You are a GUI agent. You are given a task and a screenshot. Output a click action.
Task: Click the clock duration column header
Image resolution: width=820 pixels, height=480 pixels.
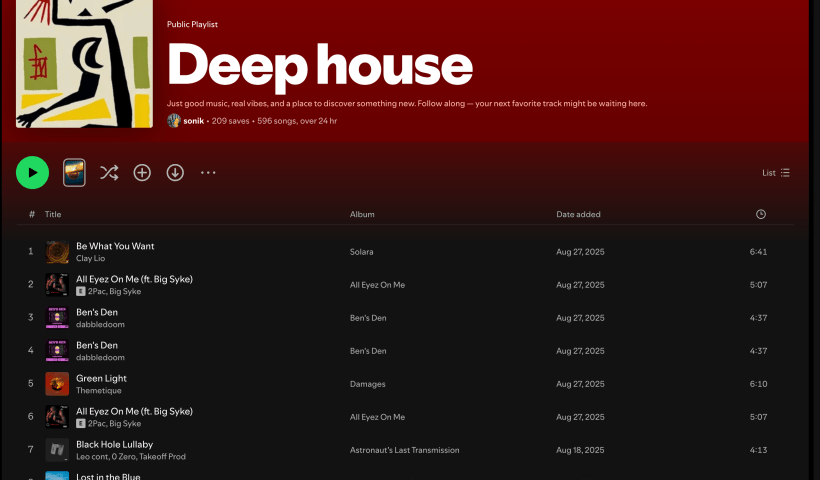[x=761, y=214]
